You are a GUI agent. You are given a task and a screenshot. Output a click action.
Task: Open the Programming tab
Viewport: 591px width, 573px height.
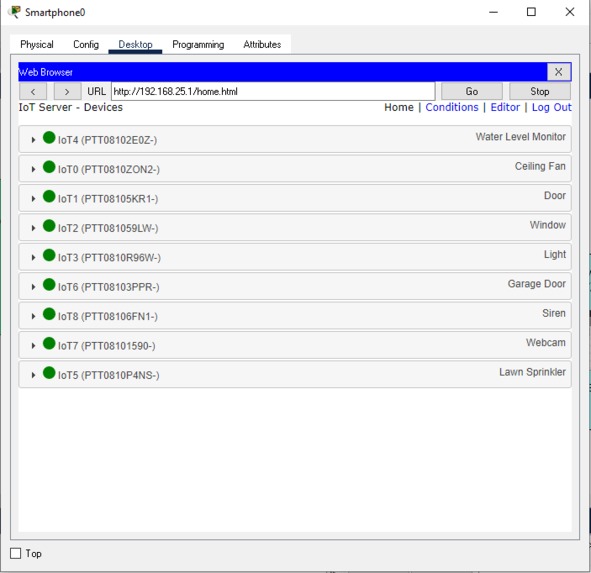(198, 44)
